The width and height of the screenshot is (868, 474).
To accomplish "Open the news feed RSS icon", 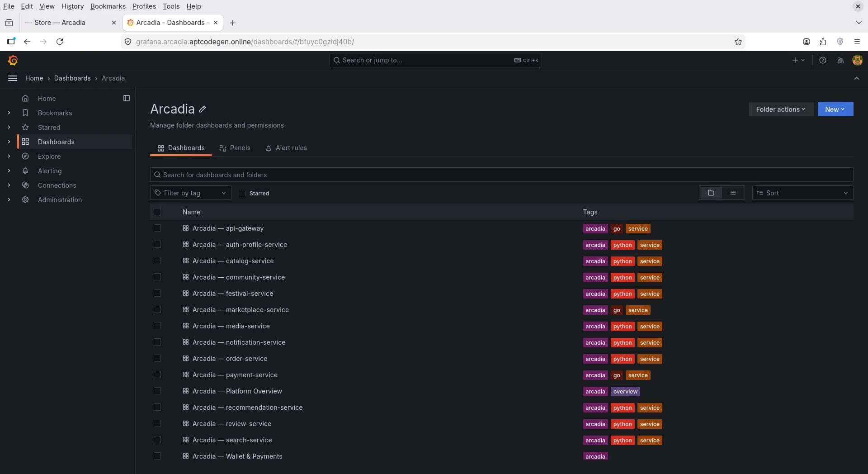I will coord(840,60).
